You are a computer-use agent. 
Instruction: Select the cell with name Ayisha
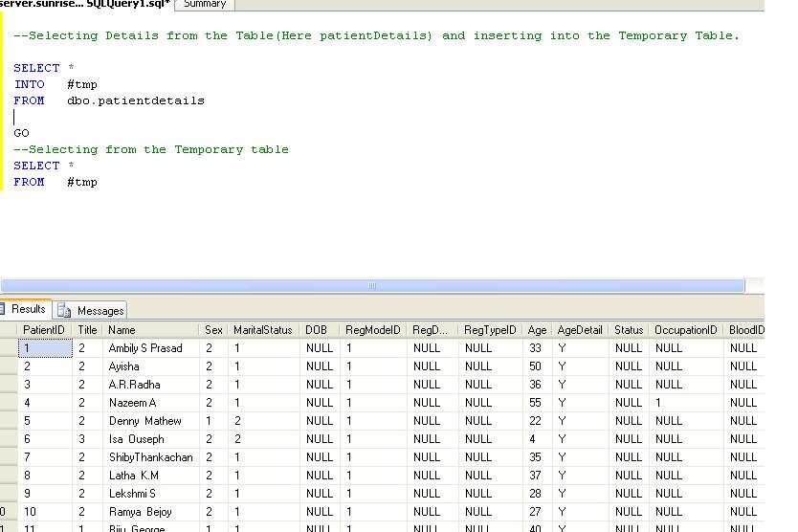tap(150, 366)
